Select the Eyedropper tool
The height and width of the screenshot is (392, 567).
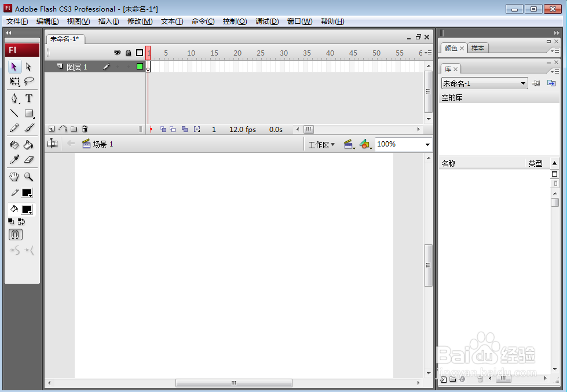click(14, 159)
